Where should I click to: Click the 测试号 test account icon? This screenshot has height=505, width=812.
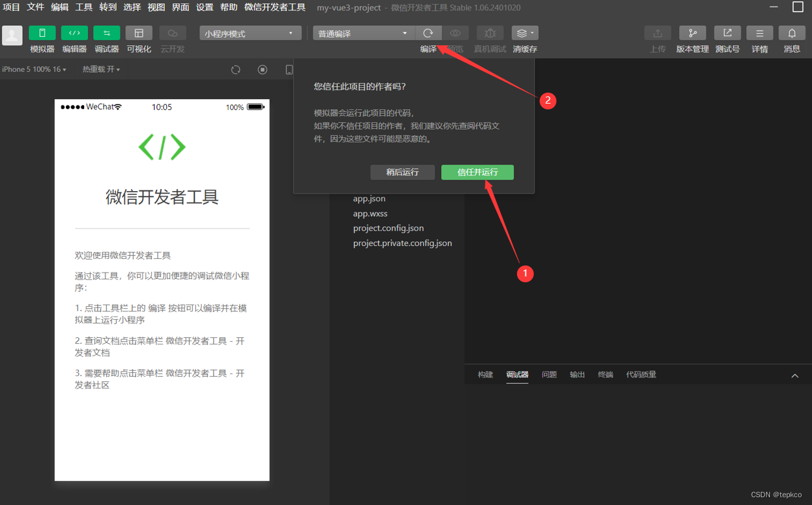pyautogui.click(x=727, y=33)
